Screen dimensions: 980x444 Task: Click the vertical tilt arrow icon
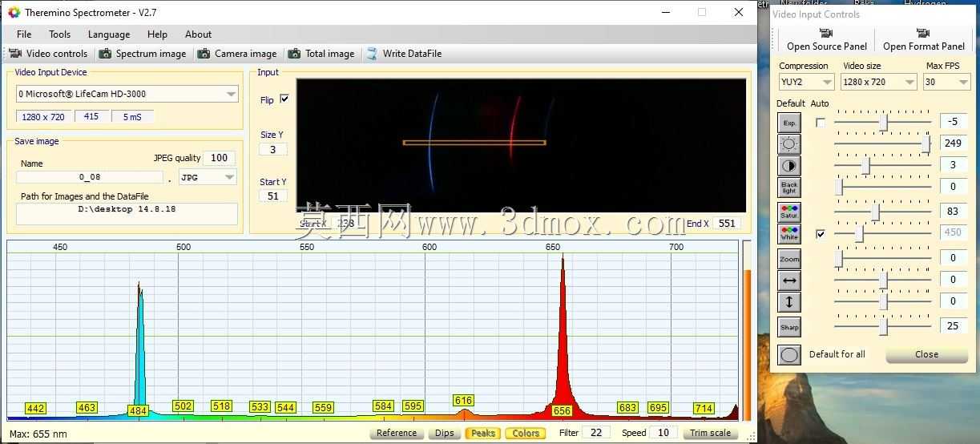click(789, 302)
